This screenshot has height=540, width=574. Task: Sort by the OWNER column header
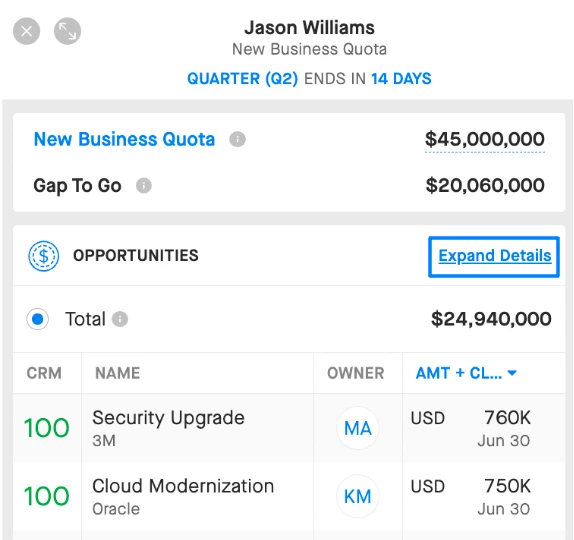coord(355,373)
